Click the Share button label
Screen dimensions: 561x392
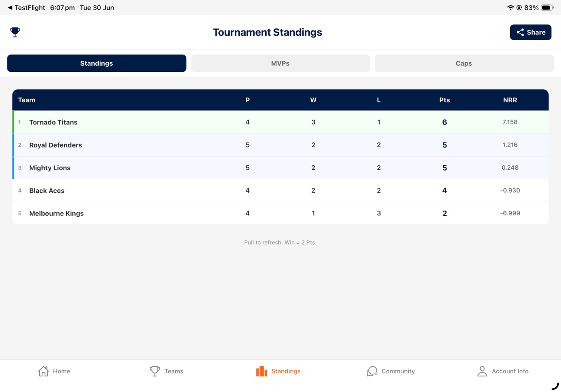(536, 32)
